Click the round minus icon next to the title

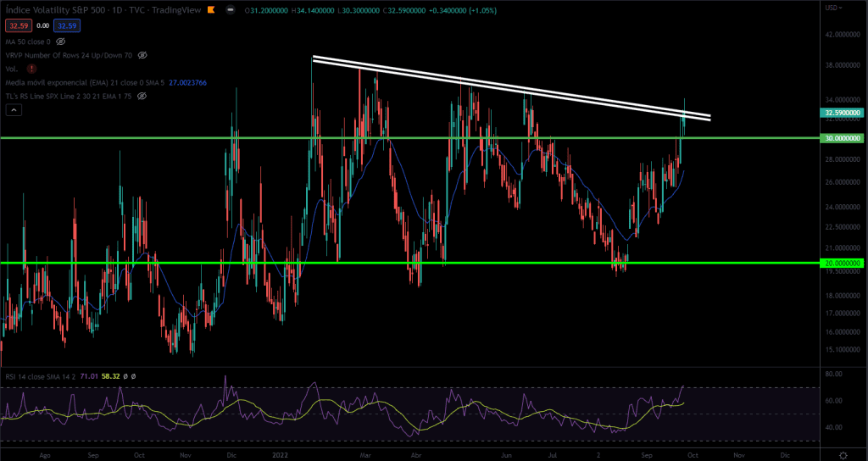(x=231, y=10)
